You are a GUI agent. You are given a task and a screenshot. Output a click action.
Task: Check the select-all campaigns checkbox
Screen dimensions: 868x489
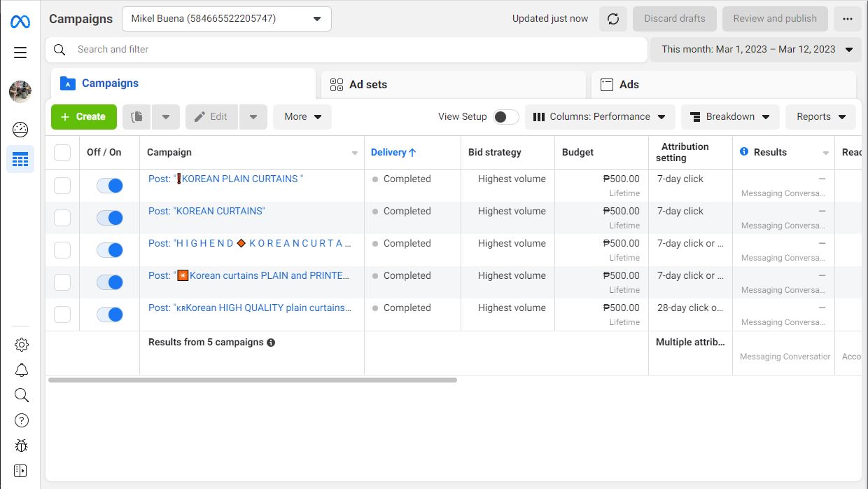click(x=62, y=153)
